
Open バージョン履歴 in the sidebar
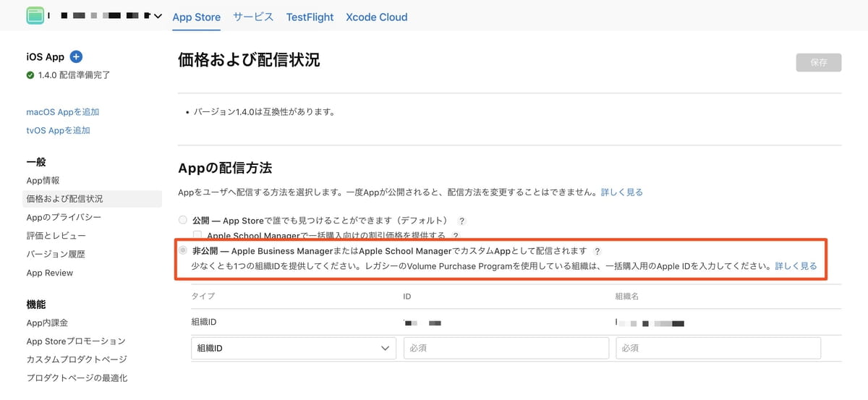coord(56,254)
